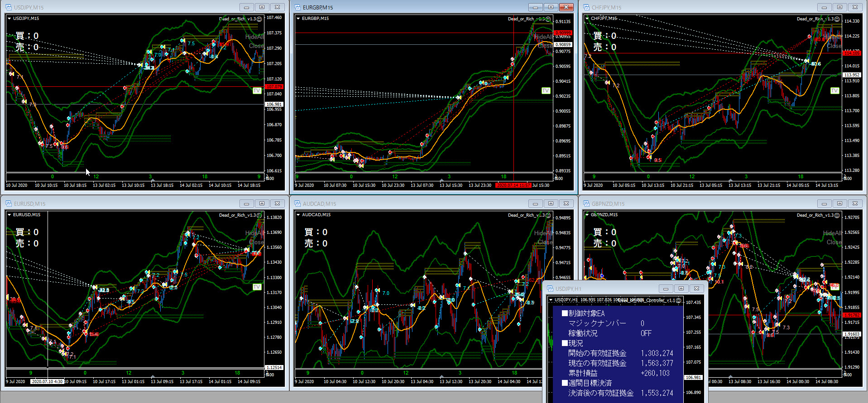
Task: Click the Close label on CHFJPY chart
Action: click(834, 46)
